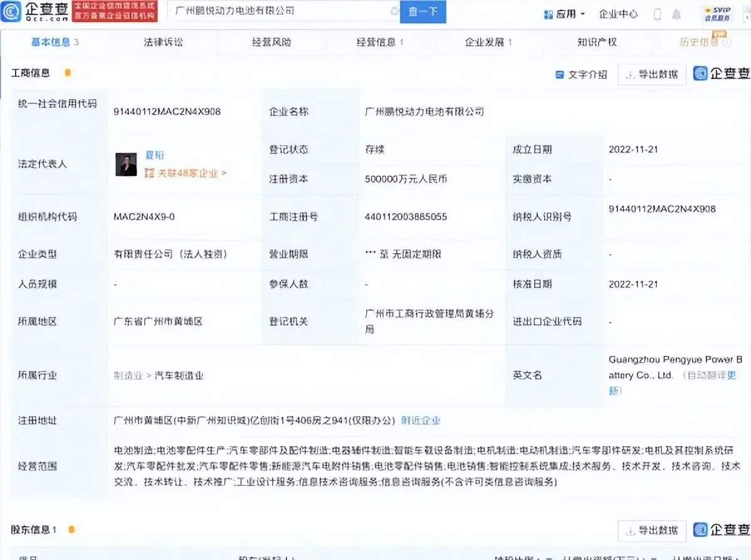Open 制造业 industry breadcrumb link
Viewport: 751px width, 560px height.
pos(128,376)
